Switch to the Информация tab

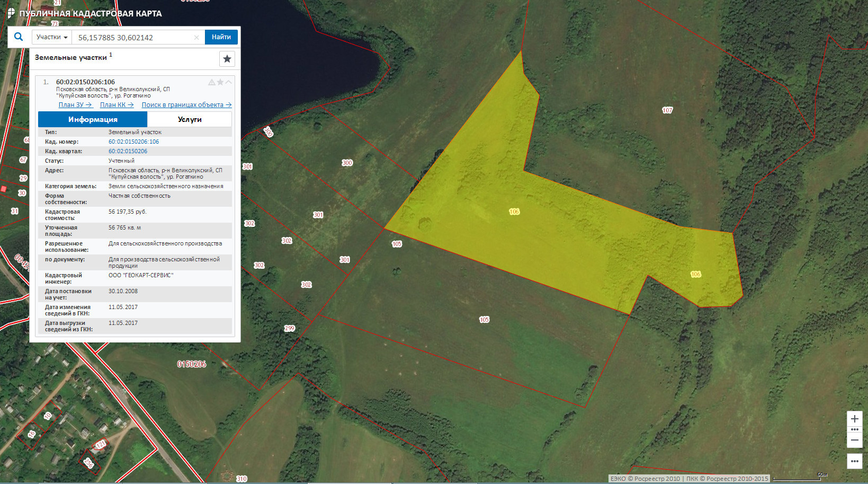pyautogui.click(x=93, y=119)
